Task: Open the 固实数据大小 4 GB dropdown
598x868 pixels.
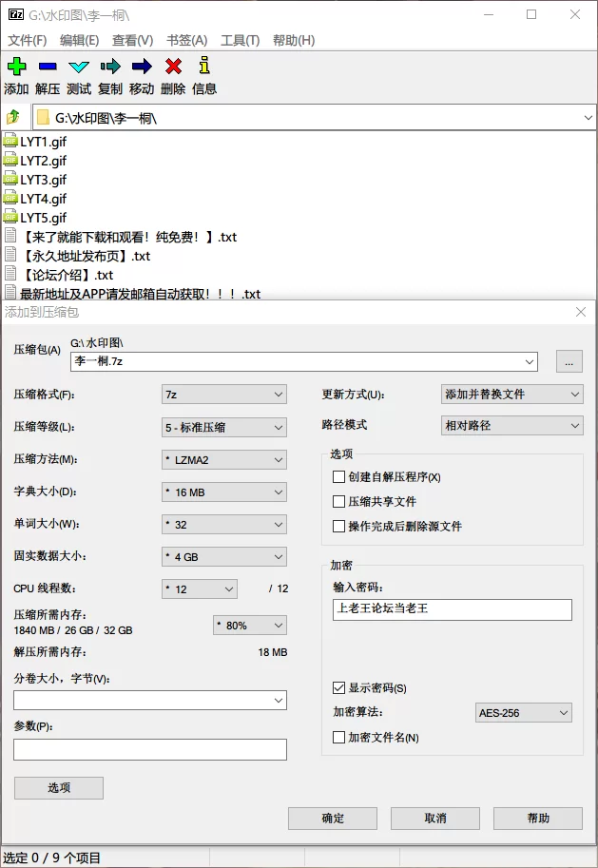Action: [224, 556]
